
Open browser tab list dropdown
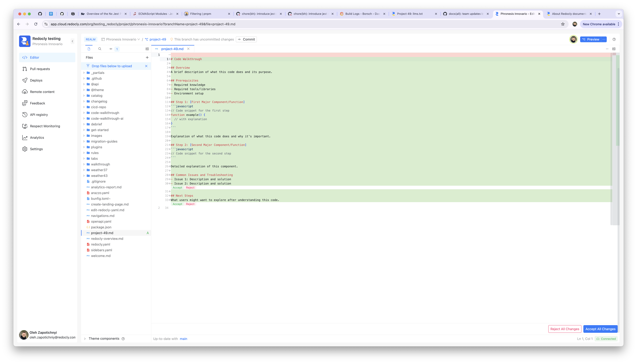point(619,14)
